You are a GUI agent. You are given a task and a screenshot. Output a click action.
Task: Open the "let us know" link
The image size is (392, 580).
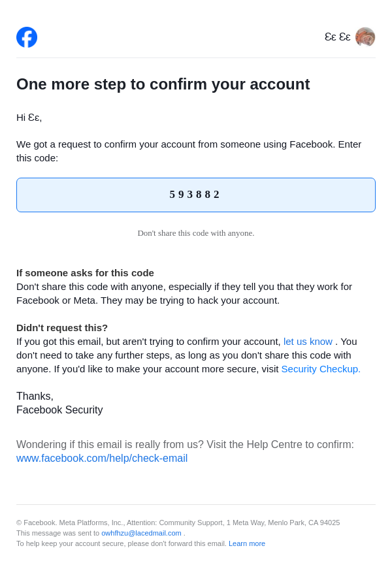[308, 342]
